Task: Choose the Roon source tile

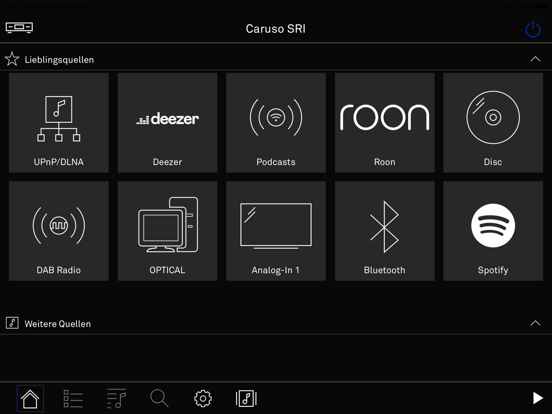Action: (x=385, y=123)
